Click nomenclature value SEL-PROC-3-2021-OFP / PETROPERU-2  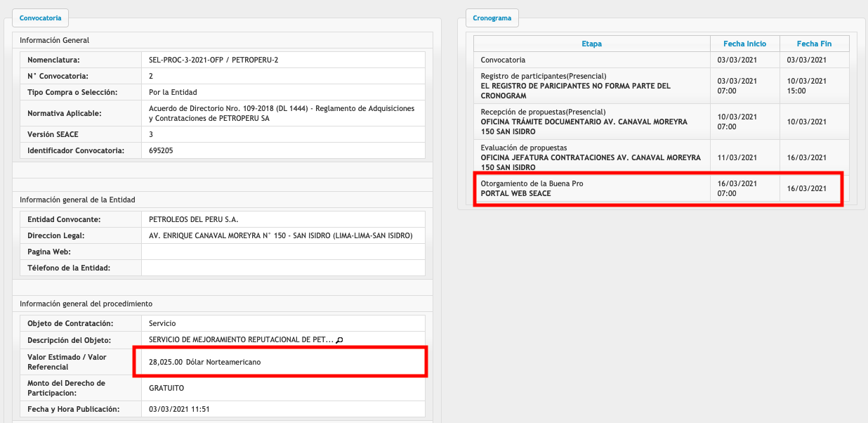(x=213, y=60)
